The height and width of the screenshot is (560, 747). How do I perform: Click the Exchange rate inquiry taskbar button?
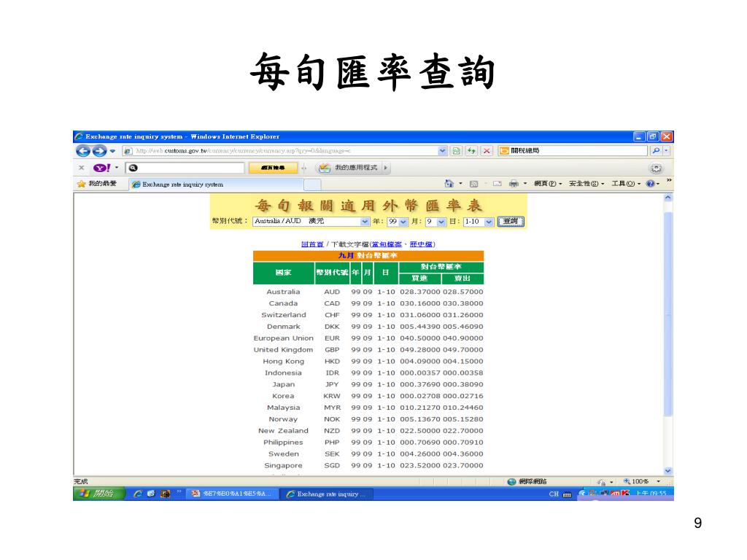point(326,494)
